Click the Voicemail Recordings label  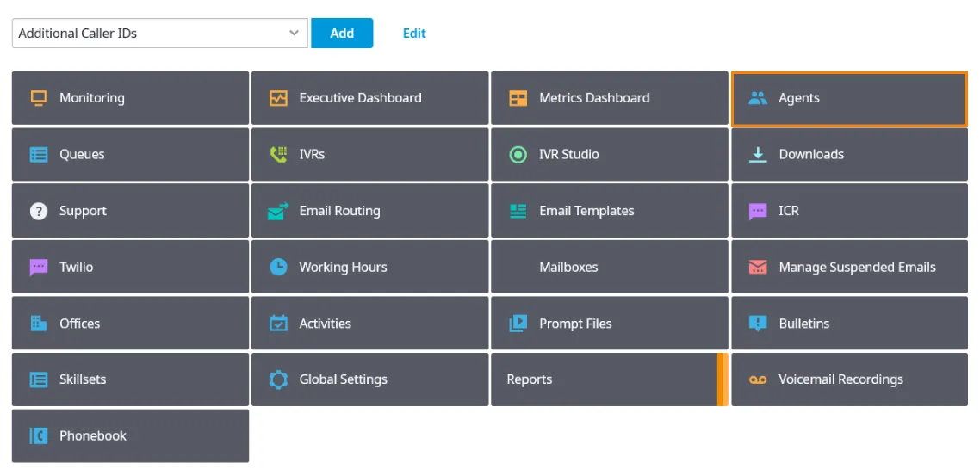coord(840,379)
